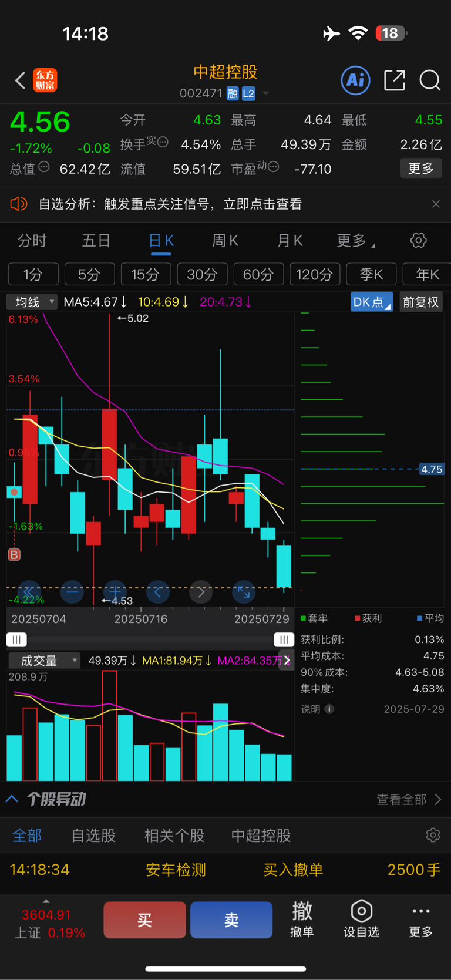
Task: Switch to 周K chart tab
Action: [225, 240]
